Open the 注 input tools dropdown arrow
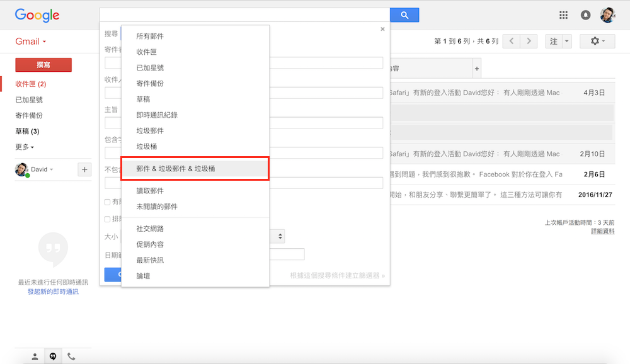Image resolution: width=630 pixels, height=364 pixels. coord(567,41)
